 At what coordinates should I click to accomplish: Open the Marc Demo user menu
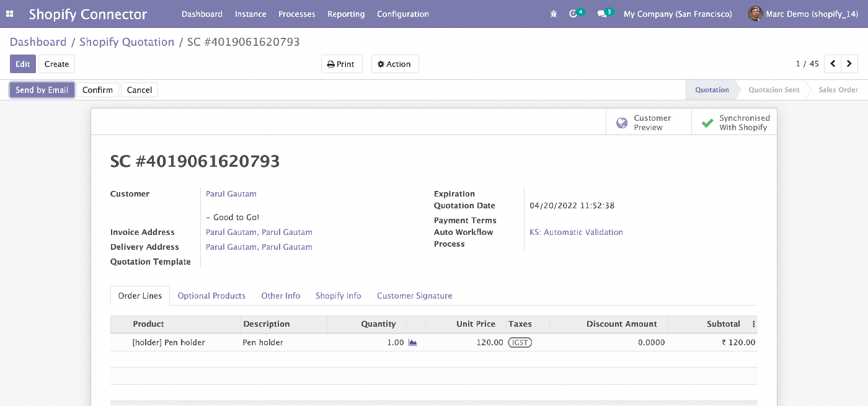pyautogui.click(x=803, y=14)
